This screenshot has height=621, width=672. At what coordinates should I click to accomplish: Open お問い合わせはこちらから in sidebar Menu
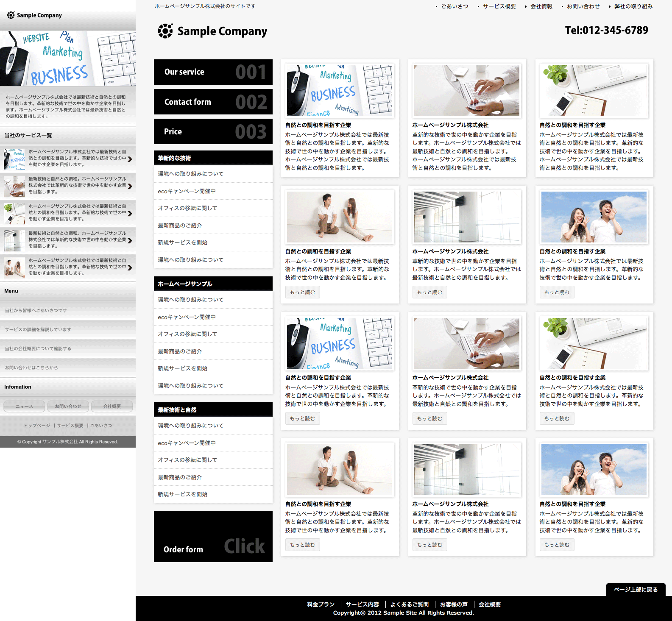click(31, 368)
